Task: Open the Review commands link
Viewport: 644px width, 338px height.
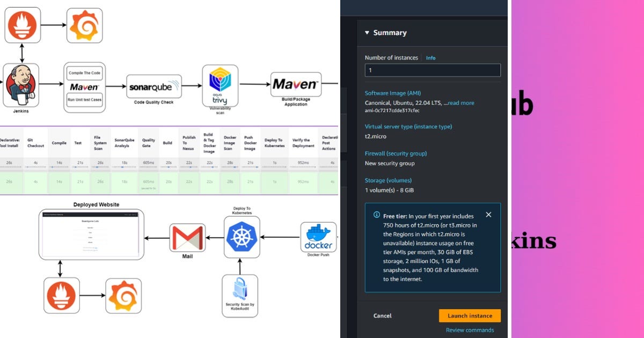Action: (470, 330)
